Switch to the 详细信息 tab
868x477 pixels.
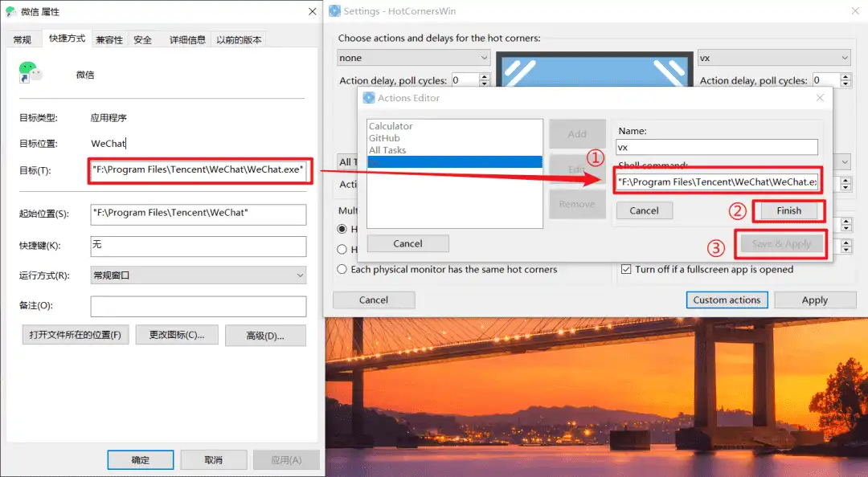click(187, 40)
